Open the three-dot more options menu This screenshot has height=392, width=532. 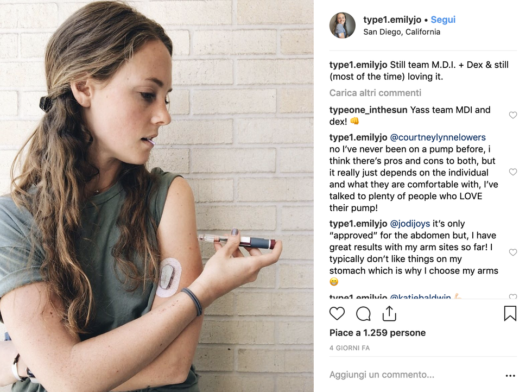coord(510,375)
